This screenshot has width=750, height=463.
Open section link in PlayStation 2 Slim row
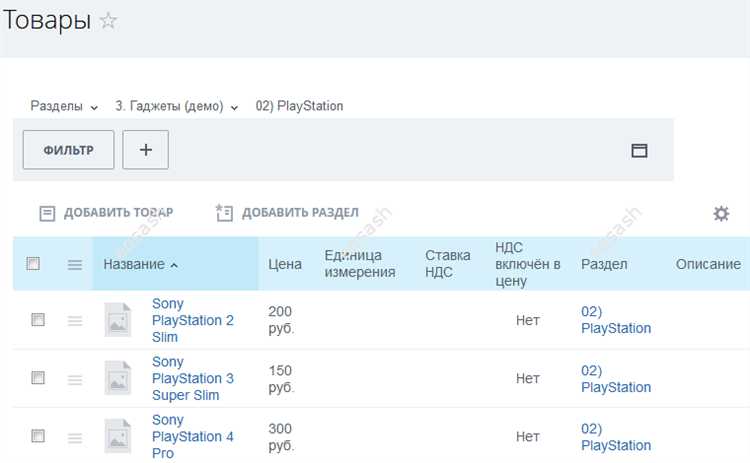click(616, 320)
